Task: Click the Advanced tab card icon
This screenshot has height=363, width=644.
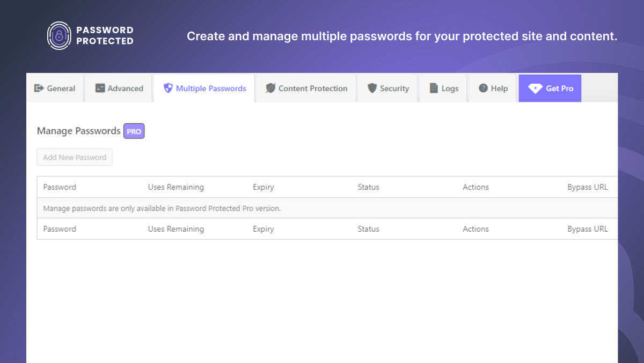Action: [x=100, y=88]
